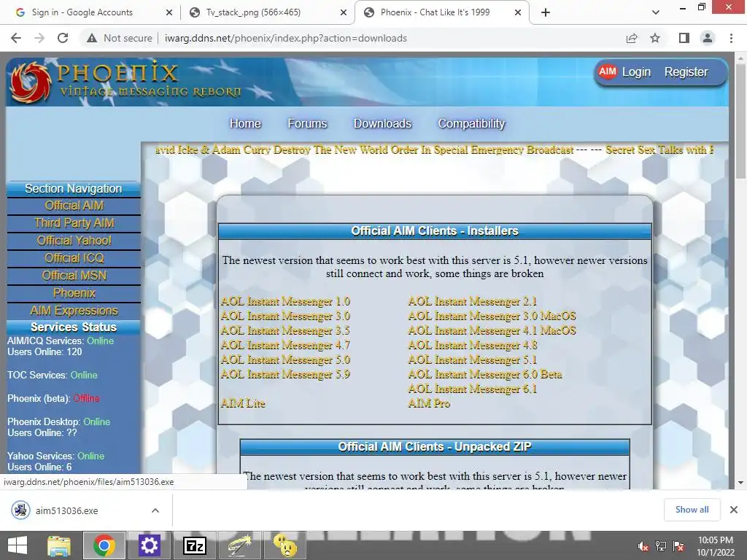The height and width of the screenshot is (560, 747).
Task: Open the Downloads menu item
Action: (x=382, y=124)
